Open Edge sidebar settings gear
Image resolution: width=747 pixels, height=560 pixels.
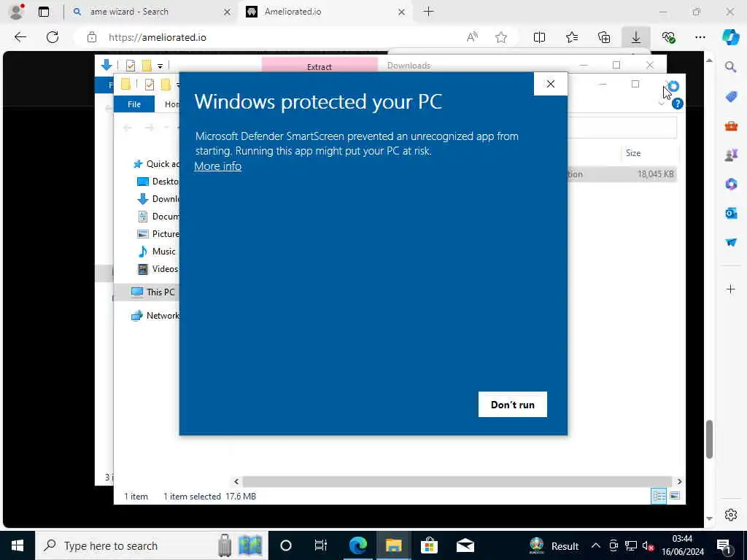(731, 515)
